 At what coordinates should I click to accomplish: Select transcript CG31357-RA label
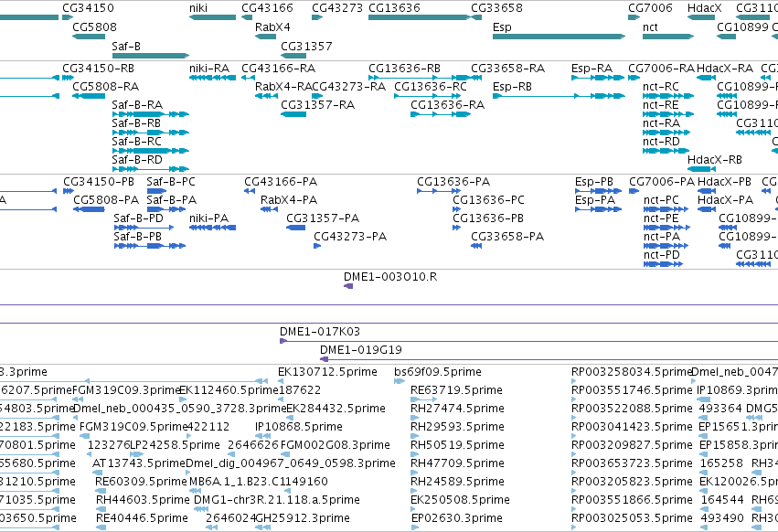(318, 105)
